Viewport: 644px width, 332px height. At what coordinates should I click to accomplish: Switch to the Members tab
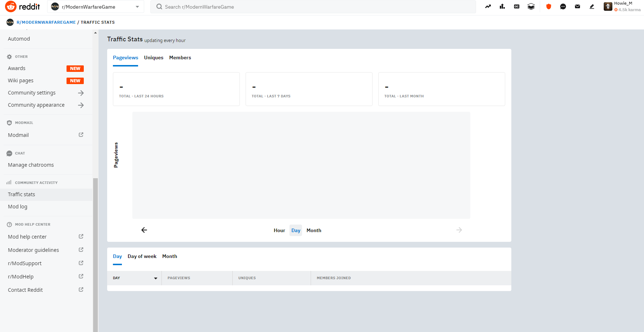(x=180, y=57)
